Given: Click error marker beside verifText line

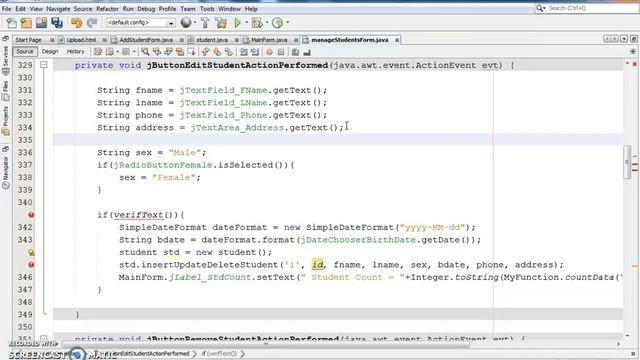Looking at the screenshot, I should tap(31, 215).
